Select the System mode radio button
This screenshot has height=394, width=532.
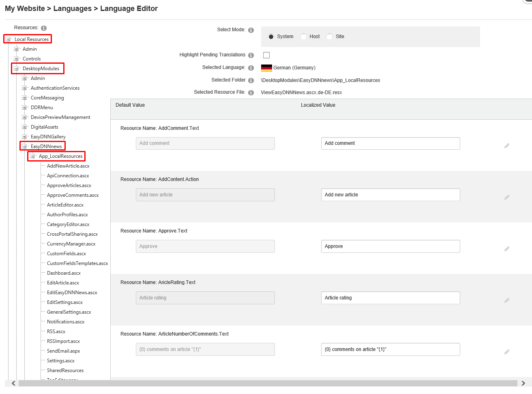click(x=271, y=37)
